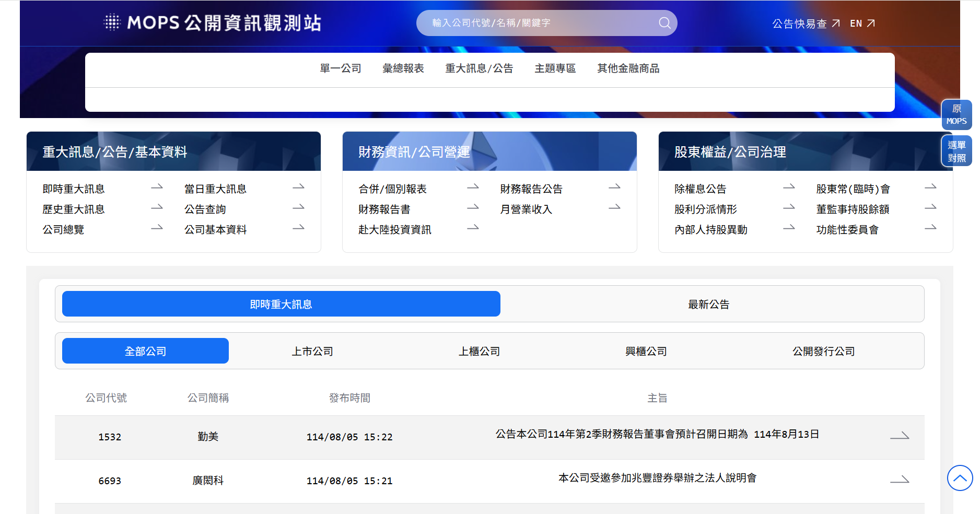Switch to 最新公告 tab
This screenshot has height=514, width=980.
pyautogui.click(x=708, y=304)
